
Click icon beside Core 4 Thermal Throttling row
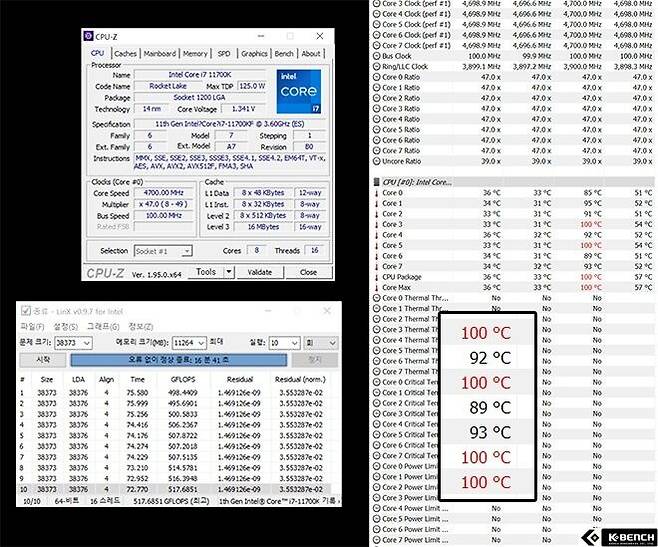pos(376,340)
